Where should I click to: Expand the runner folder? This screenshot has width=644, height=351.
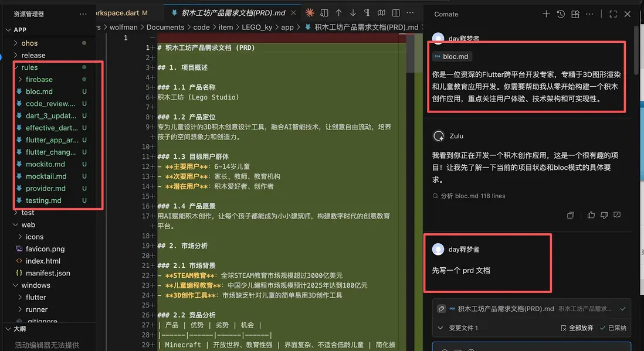[x=20, y=309]
